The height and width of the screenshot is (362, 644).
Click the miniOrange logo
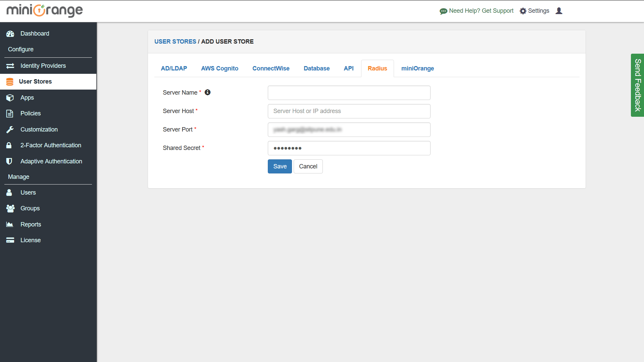coord(45,11)
